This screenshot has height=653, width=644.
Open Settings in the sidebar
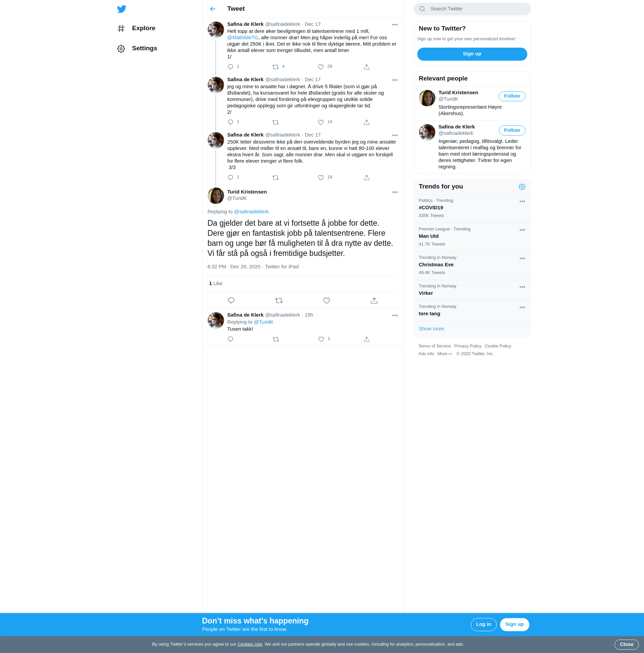pos(137,49)
